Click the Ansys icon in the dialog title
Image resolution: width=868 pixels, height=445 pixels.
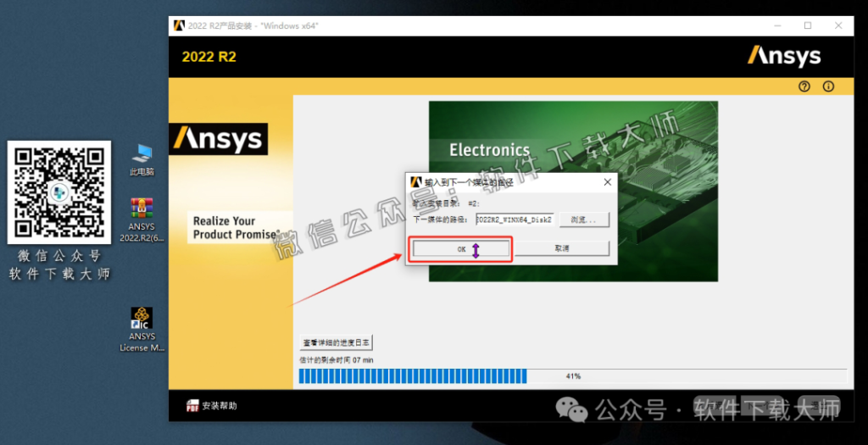(x=416, y=182)
